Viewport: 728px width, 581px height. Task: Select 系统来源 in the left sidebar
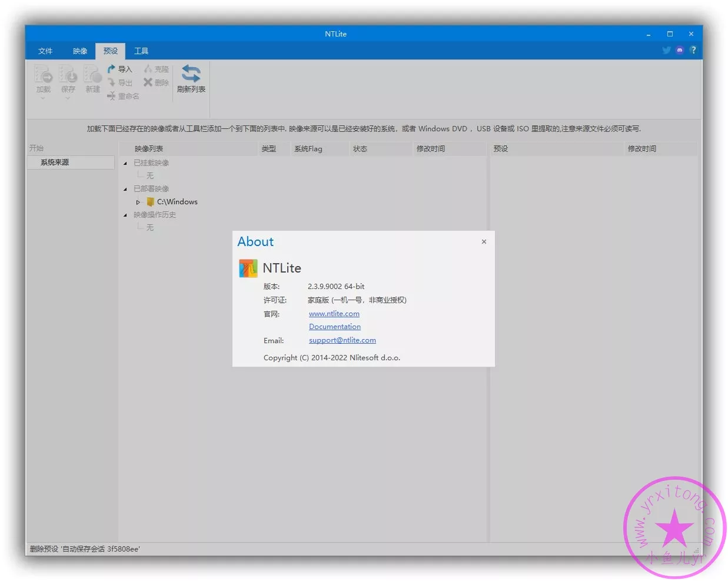tap(71, 162)
